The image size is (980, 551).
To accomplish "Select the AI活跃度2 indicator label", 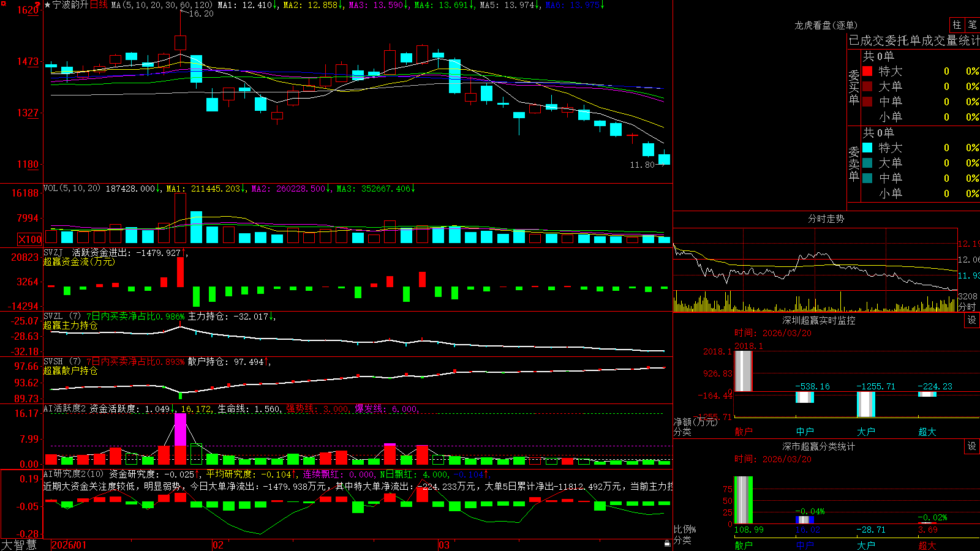I will pos(65,408).
